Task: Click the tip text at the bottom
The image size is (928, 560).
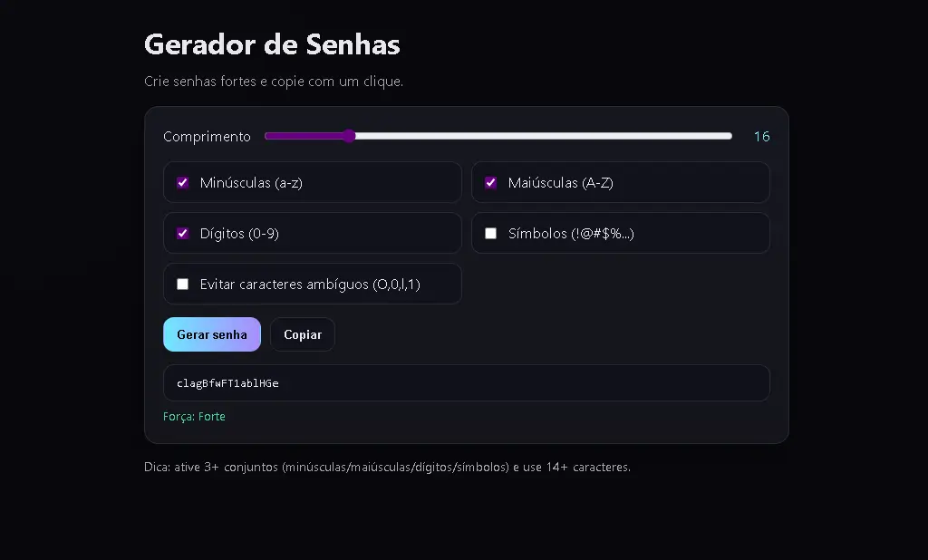Action: point(388,467)
